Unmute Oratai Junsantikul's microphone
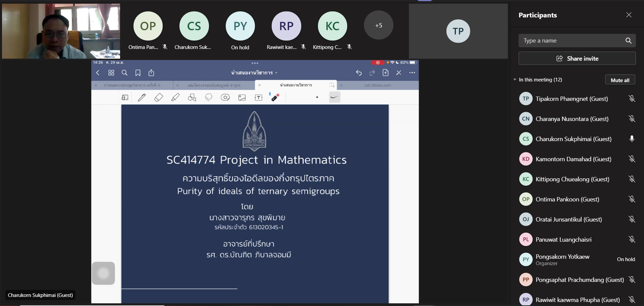This screenshot has height=306, width=644. pyautogui.click(x=632, y=220)
